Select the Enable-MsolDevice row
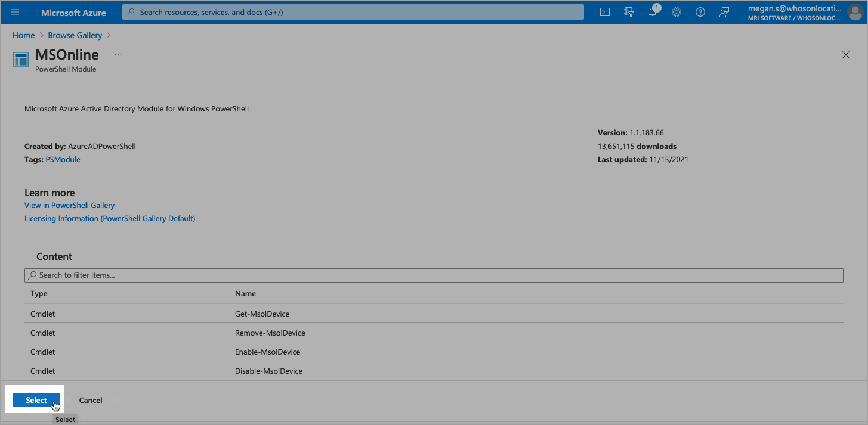 434,352
